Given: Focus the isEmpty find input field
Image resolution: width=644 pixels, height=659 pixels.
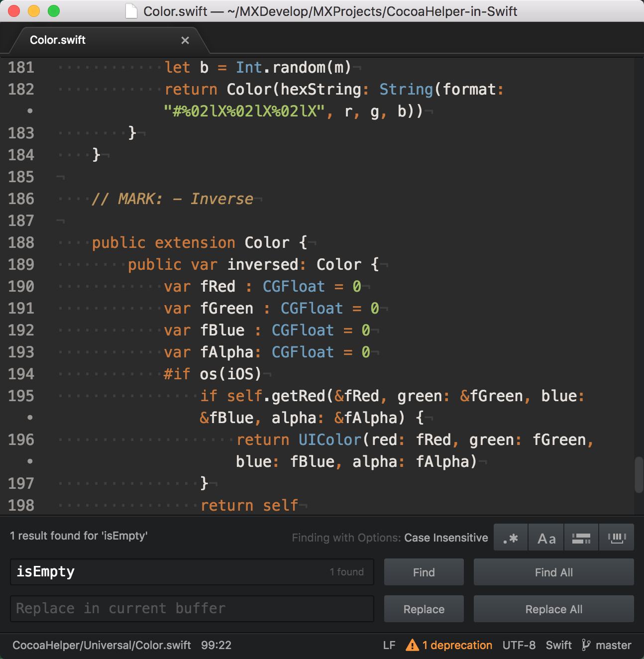Looking at the screenshot, I should click(x=192, y=572).
